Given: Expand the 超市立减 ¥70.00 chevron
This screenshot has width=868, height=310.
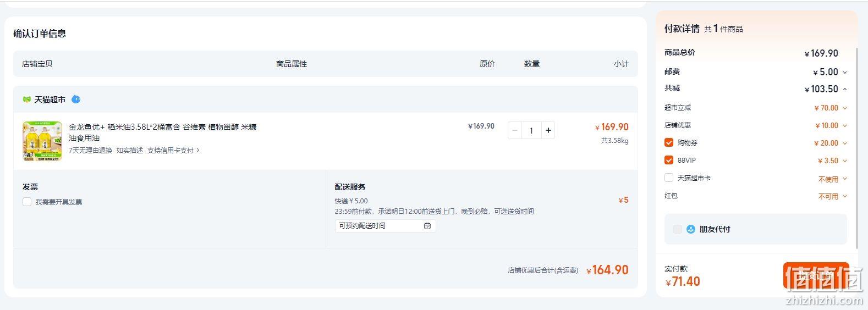Looking at the screenshot, I should [x=845, y=108].
